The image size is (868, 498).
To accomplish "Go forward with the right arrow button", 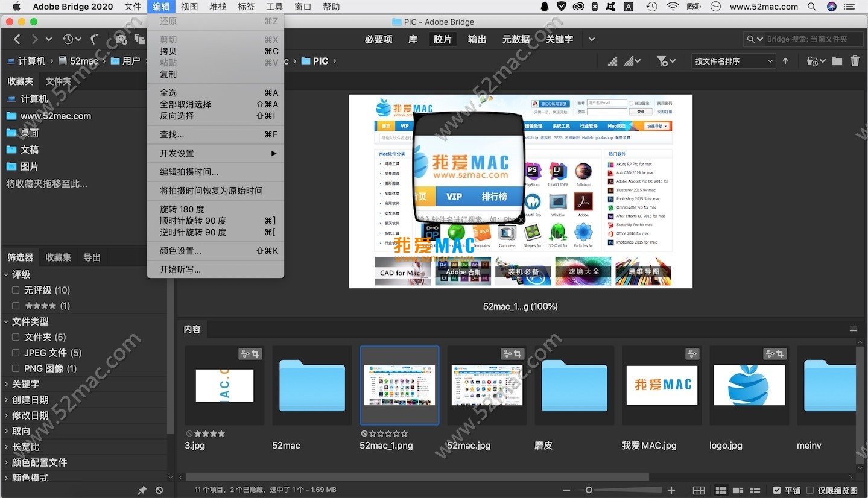I will [x=34, y=39].
